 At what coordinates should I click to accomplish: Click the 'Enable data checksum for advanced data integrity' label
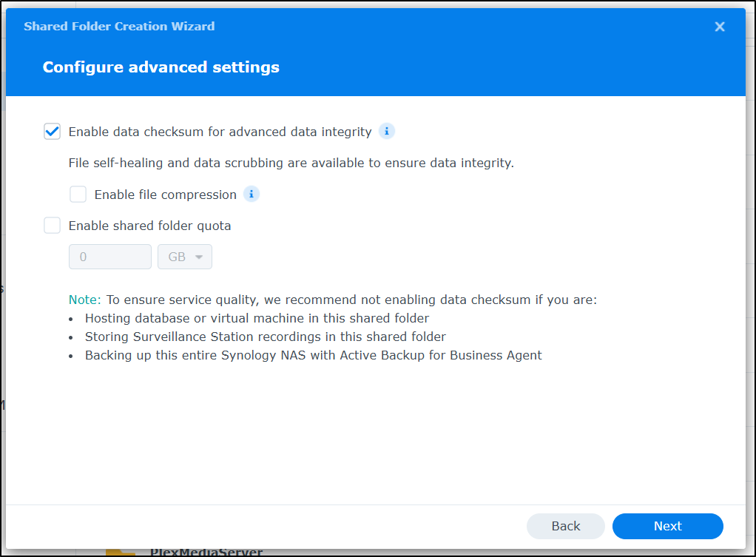220,132
